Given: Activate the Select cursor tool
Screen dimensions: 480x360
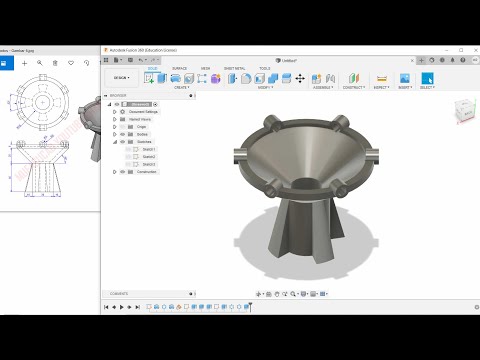Looking at the screenshot, I should tap(427, 78).
